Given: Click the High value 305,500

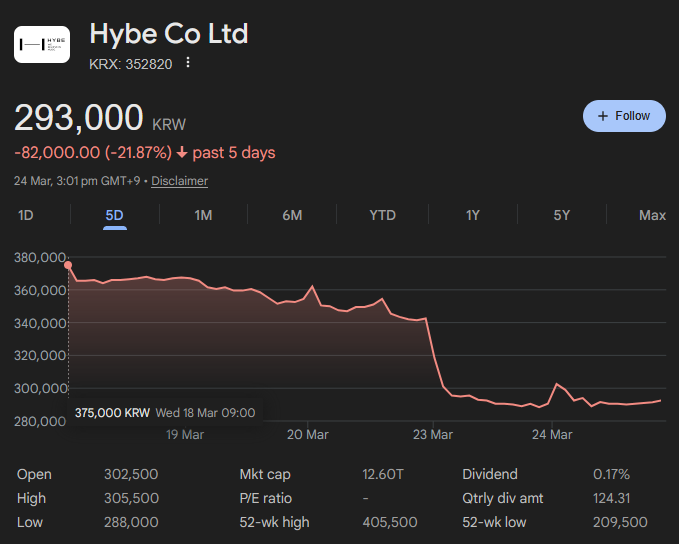Looking at the screenshot, I should (x=131, y=498).
